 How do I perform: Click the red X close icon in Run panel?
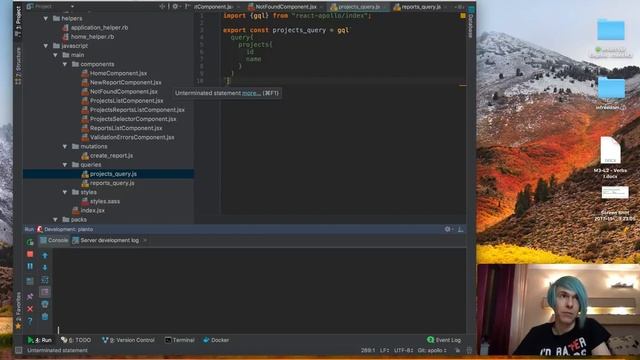pos(30,309)
